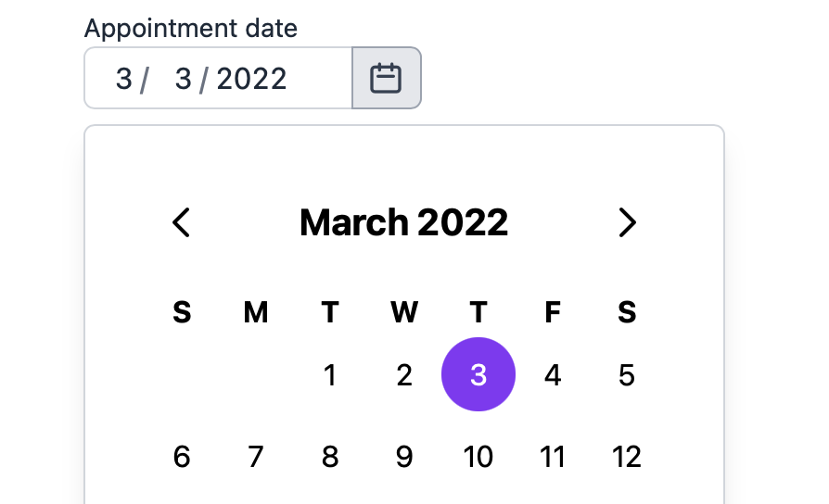The width and height of the screenshot is (829, 504).
Task: Advance to next month with right chevron
Action: click(x=627, y=222)
